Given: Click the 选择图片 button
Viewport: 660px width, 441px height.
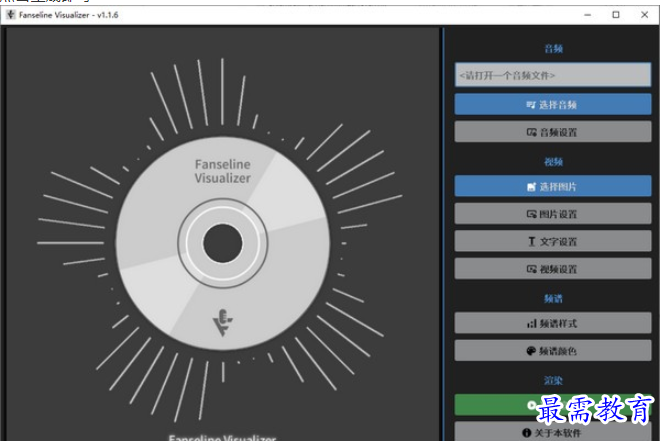Looking at the screenshot, I should point(553,186).
